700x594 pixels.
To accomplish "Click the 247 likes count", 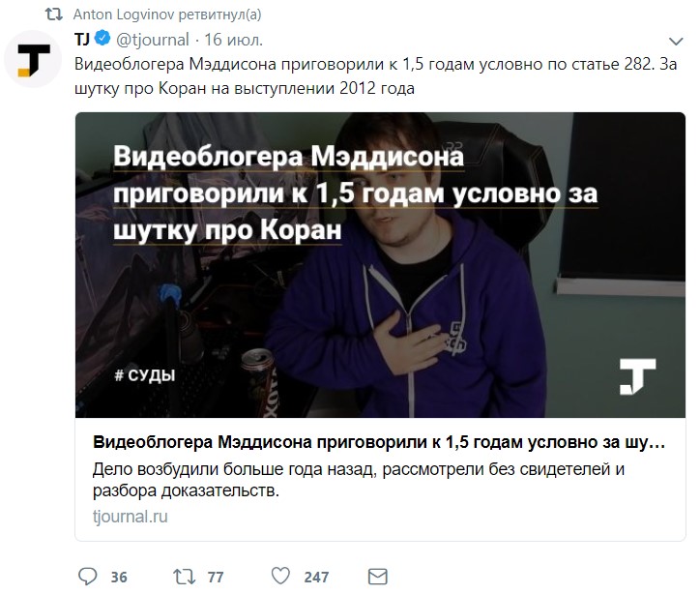I will pos(316,577).
